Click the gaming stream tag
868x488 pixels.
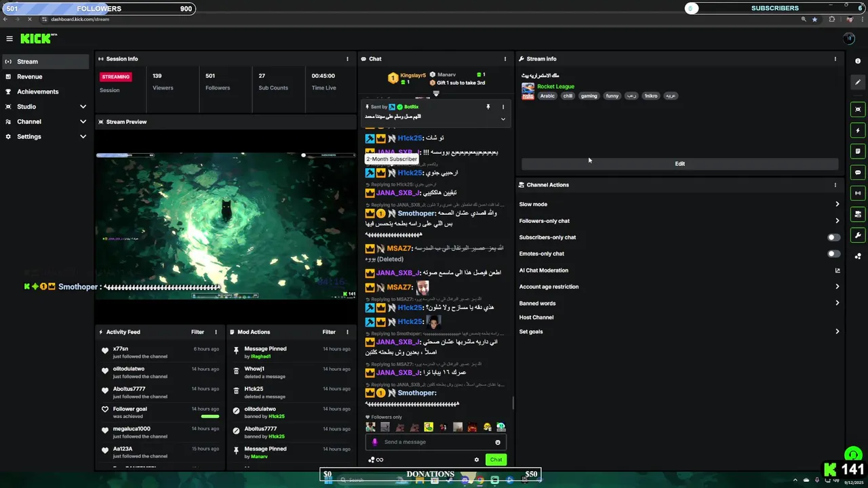pos(589,96)
